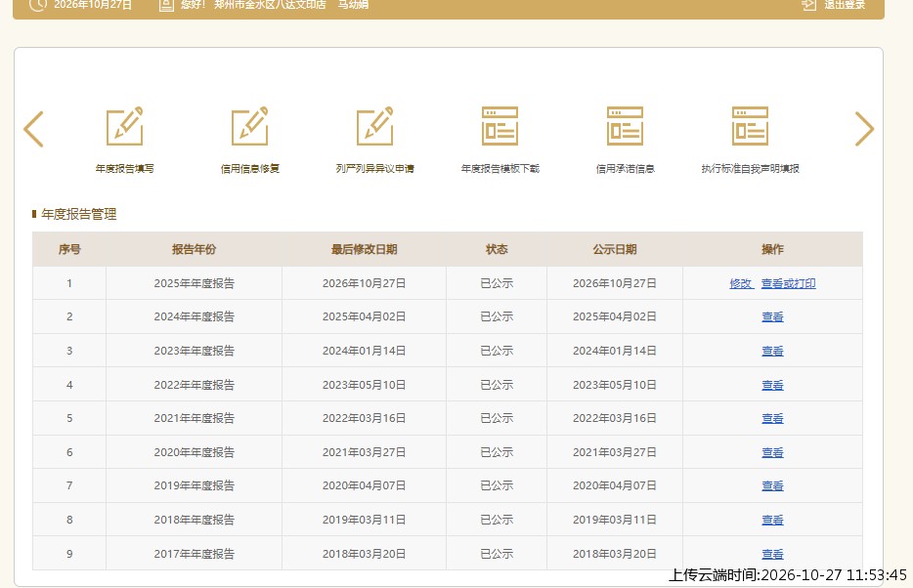This screenshot has width=913, height=588.
Task: View the 2019年年度报告 via 查看
Action: (x=772, y=485)
